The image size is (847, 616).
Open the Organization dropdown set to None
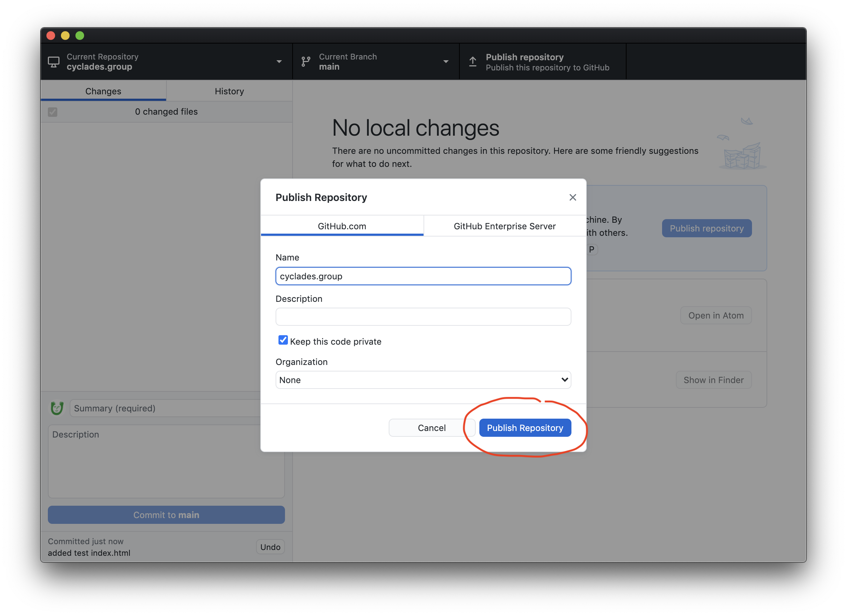pyautogui.click(x=423, y=380)
